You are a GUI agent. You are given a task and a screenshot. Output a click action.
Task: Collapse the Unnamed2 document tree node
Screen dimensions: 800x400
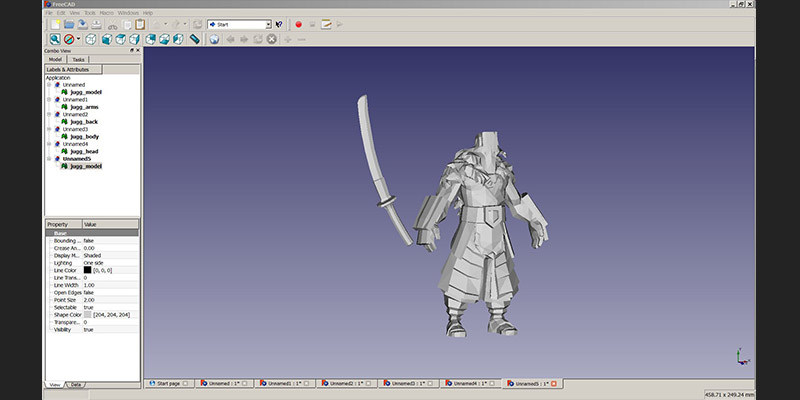(48, 114)
